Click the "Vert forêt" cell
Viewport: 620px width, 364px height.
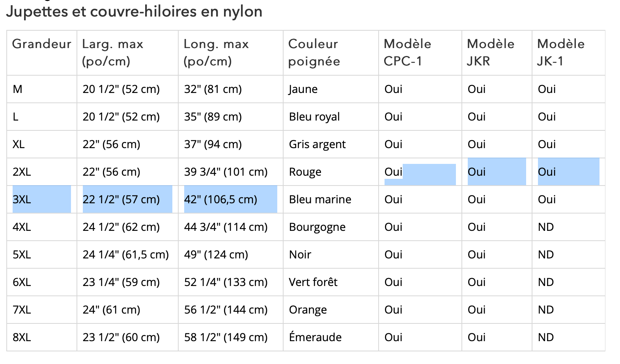pyautogui.click(x=313, y=282)
